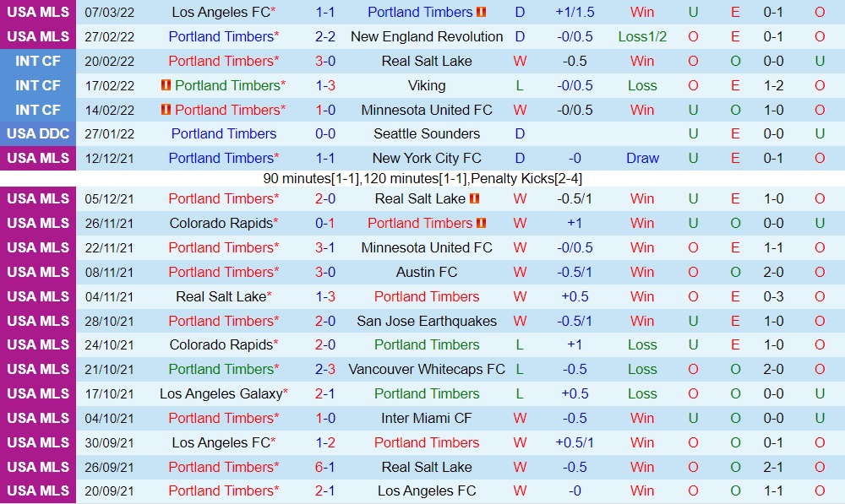Open the New York City FC link
The width and height of the screenshot is (845, 504).
[427, 158]
